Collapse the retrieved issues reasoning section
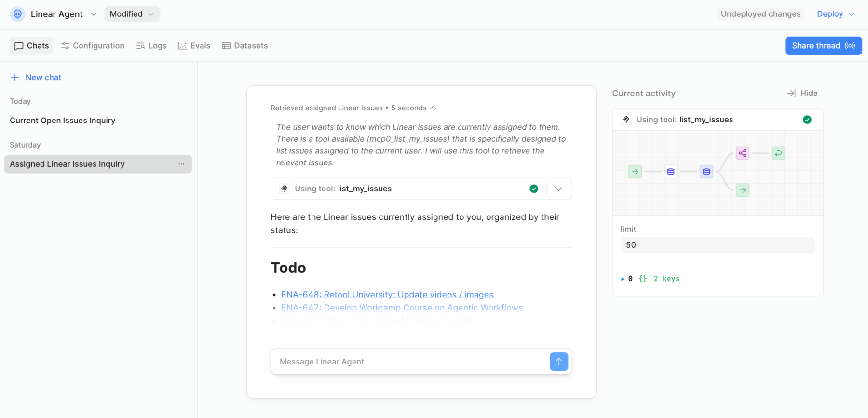 (x=433, y=108)
